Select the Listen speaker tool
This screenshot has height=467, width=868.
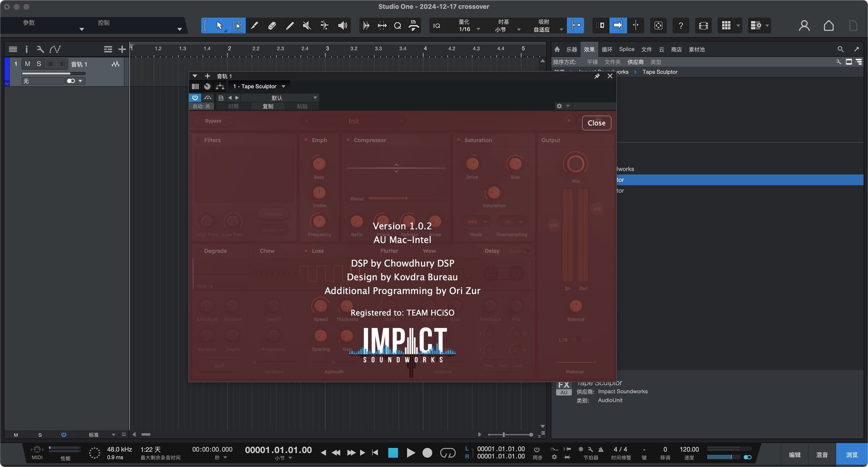(343, 25)
